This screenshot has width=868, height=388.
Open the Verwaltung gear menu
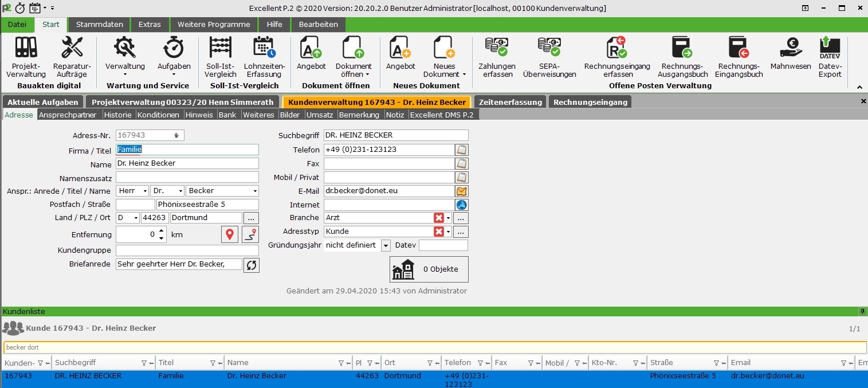coord(125,57)
